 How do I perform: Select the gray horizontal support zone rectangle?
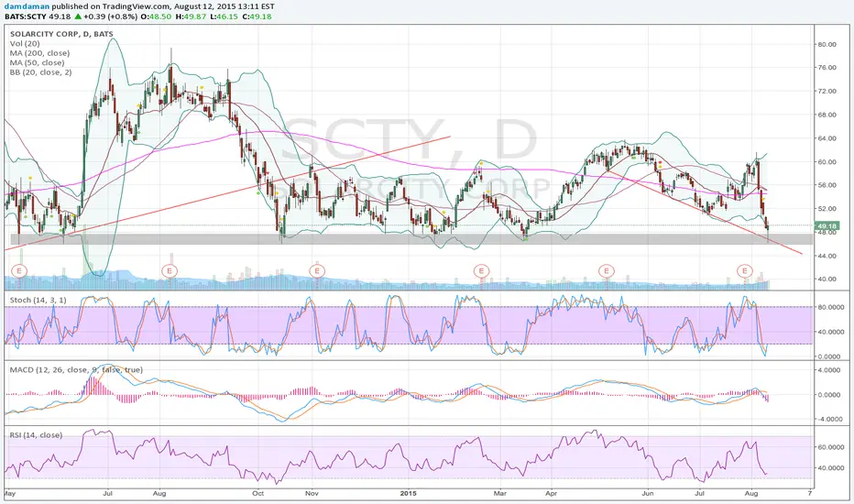(411, 238)
